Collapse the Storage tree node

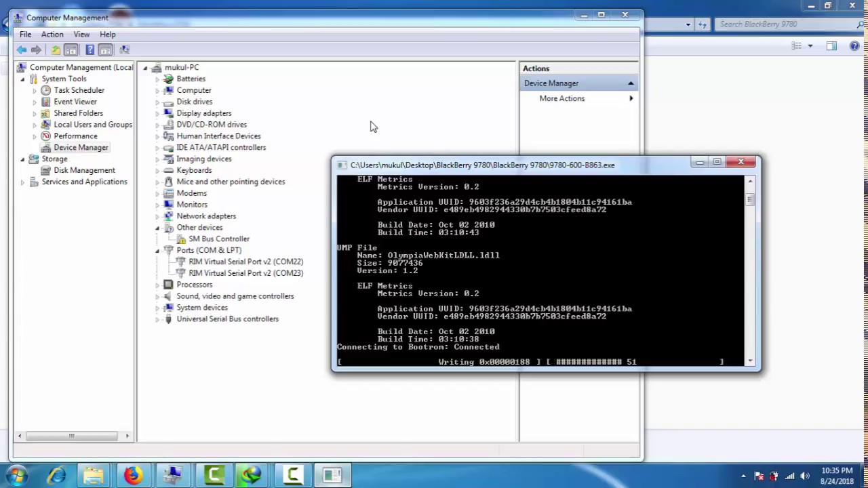pos(22,159)
